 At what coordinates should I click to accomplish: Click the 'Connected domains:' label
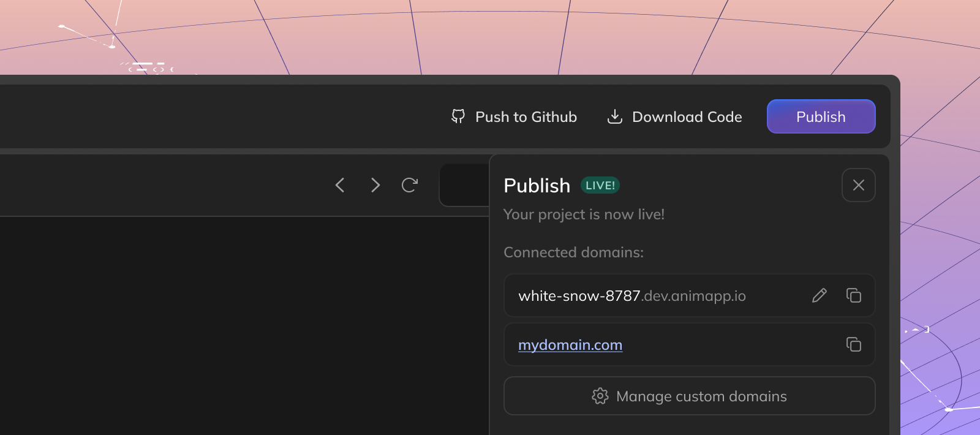click(573, 252)
